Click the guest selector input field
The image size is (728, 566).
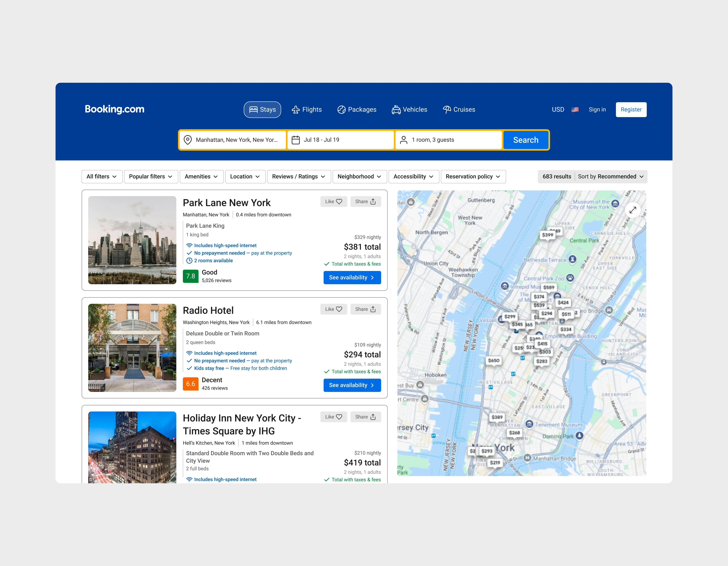point(448,140)
